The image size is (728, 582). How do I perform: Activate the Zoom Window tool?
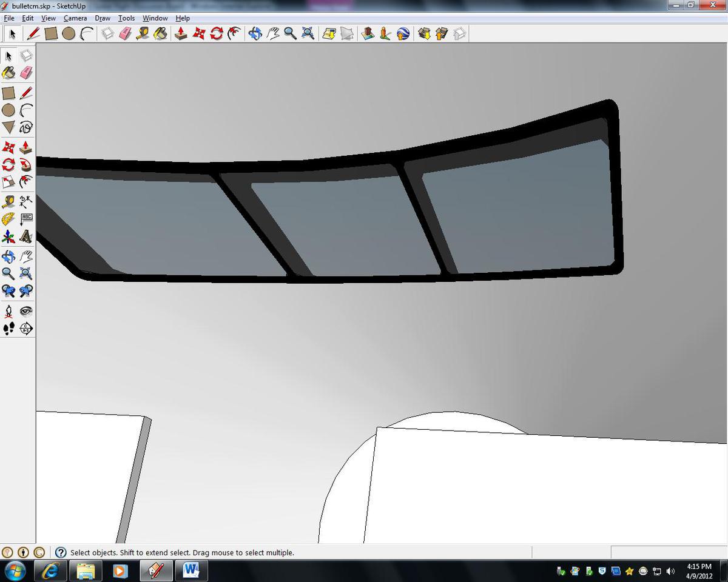coord(26,273)
